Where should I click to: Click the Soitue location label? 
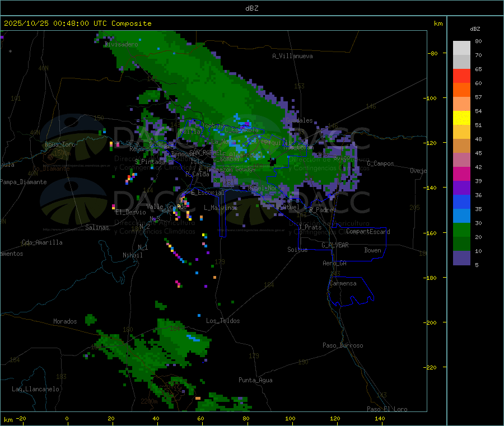pos(297,250)
